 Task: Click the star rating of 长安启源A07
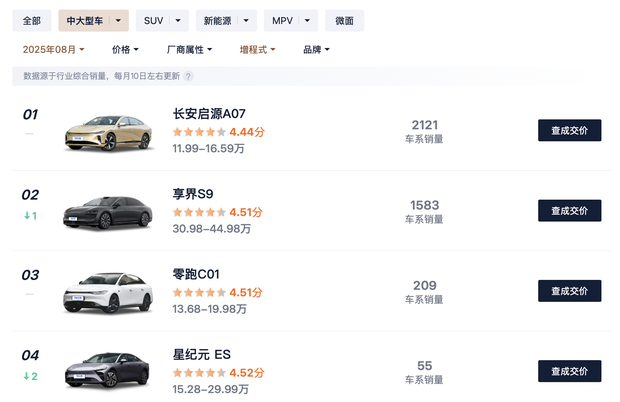click(199, 132)
